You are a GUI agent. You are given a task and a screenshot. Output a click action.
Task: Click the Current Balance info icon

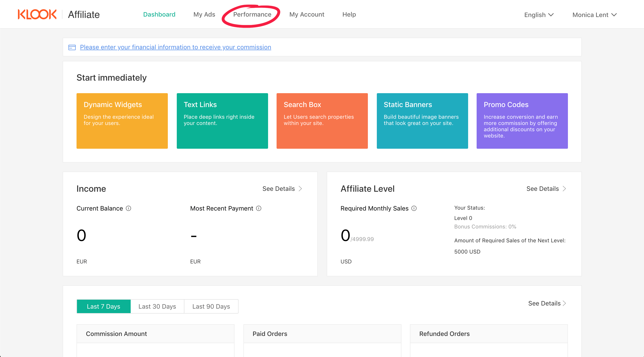click(128, 208)
